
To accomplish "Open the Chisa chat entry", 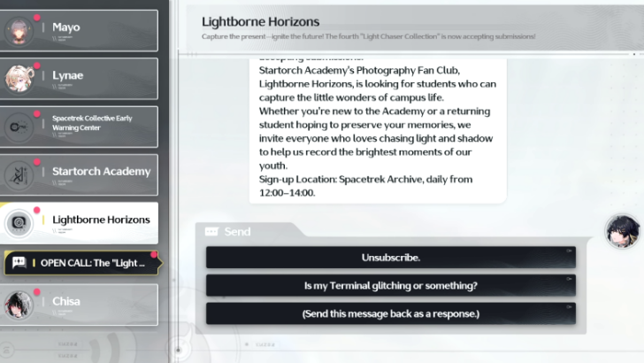I will [x=97, y=305].
